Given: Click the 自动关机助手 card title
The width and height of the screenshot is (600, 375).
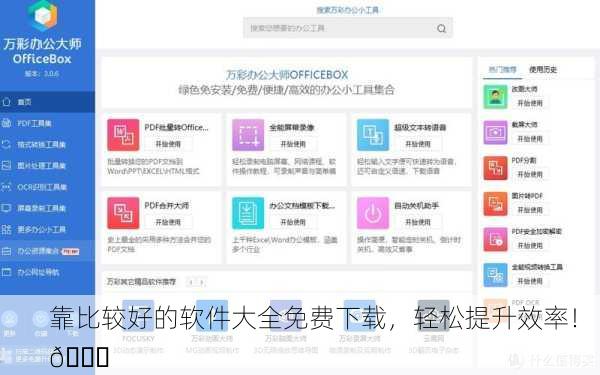Looking at the screenshot, I should coord(417,205).
